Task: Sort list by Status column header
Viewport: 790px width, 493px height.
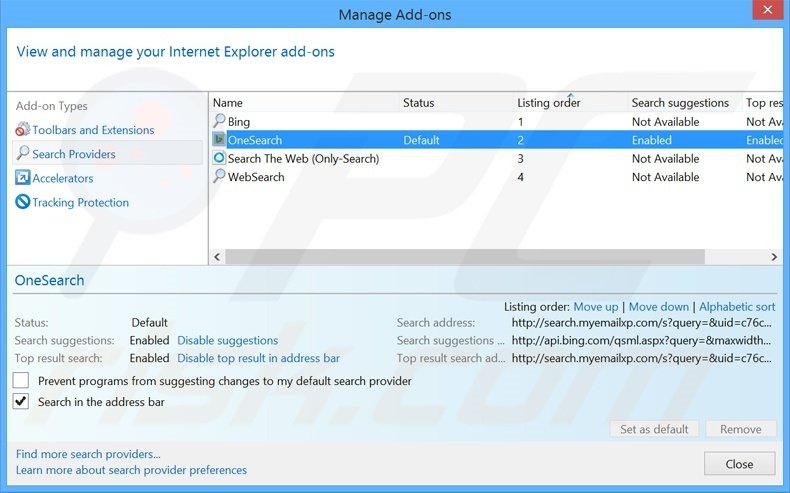Action: [456, 103]
